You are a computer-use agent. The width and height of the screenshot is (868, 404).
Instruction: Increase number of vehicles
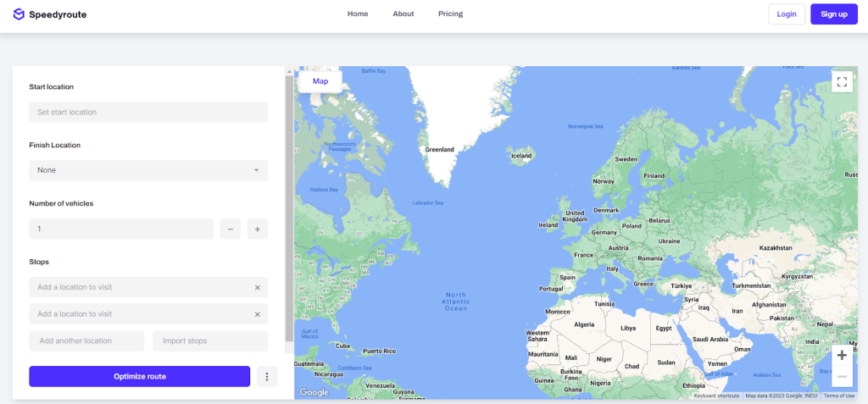[258, 229]
